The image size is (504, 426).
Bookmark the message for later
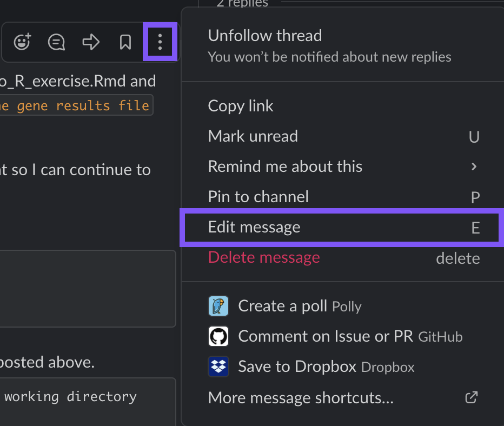coord(125,42)
